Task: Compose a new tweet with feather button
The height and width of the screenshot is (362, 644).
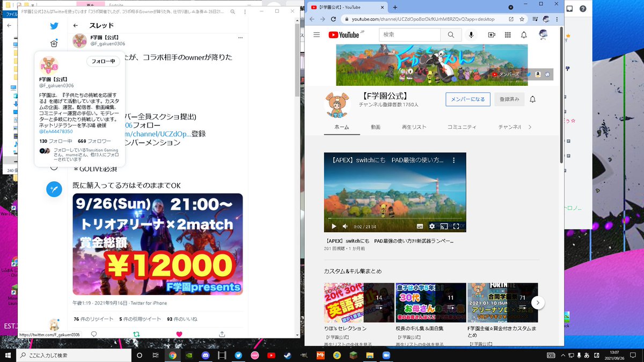Action: click(x=54, y=189)
